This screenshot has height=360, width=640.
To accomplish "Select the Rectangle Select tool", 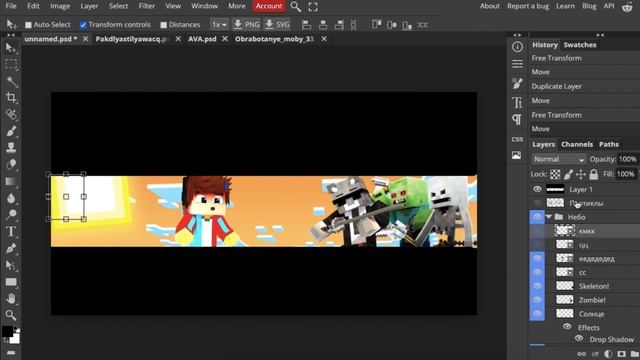I will click(11, 64).
